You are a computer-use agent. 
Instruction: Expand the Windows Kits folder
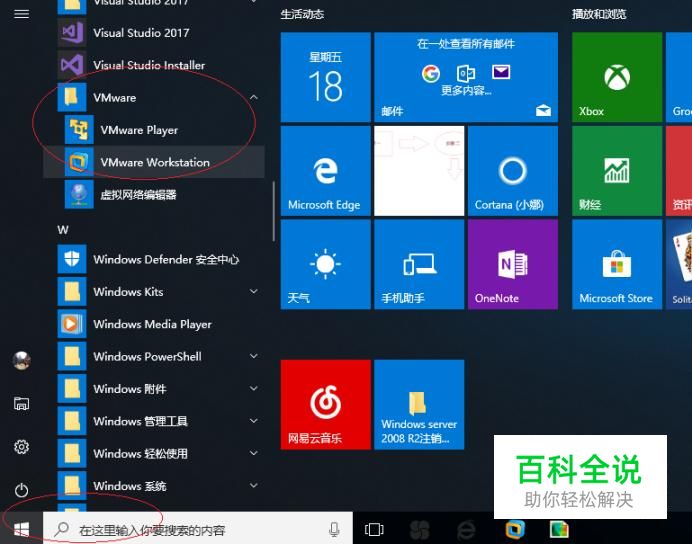(254, 292)
